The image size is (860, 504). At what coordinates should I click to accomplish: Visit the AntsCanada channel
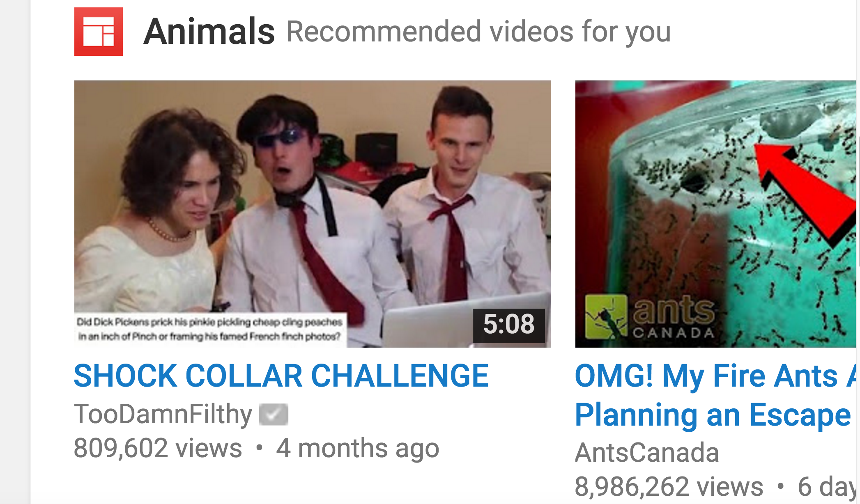pyautogui.click(x=647, y=453)
